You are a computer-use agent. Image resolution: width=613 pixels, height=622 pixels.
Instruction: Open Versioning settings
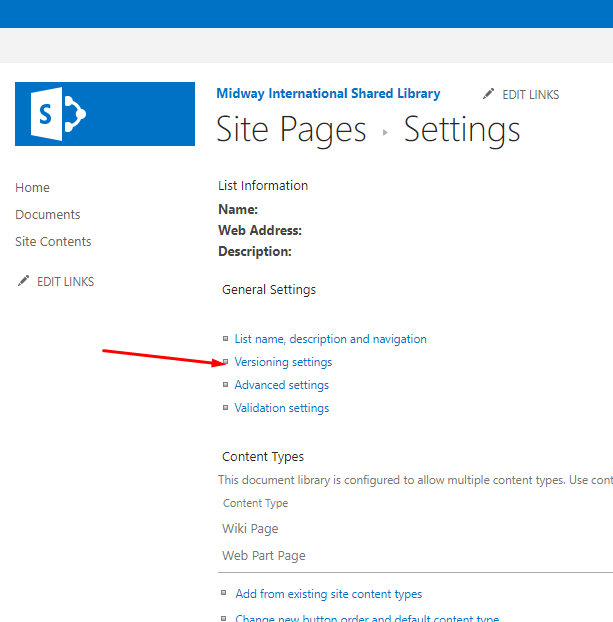tap(283, 362)
